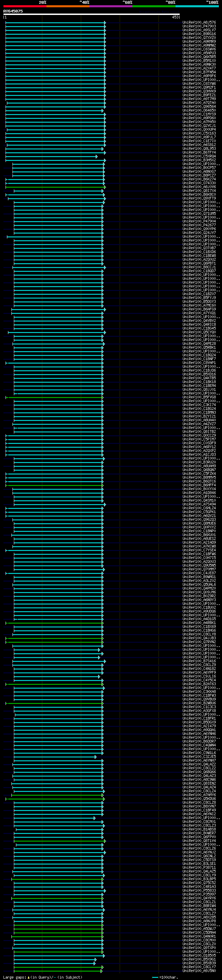Select hit label UniRef100_C6SWV6
Viewport: 222px width, 980px height.
[x=199, y=49]
